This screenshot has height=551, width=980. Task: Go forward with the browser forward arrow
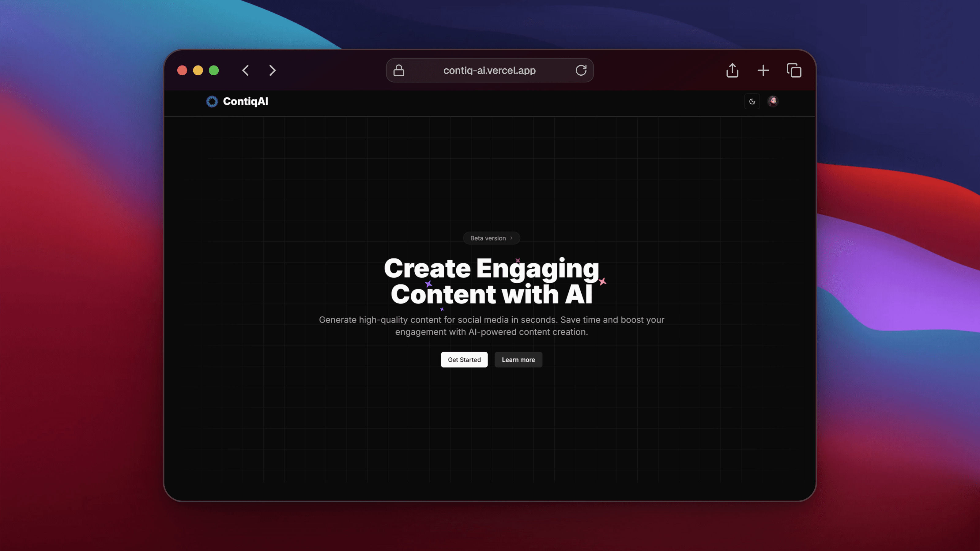click(x=272, y=70)
